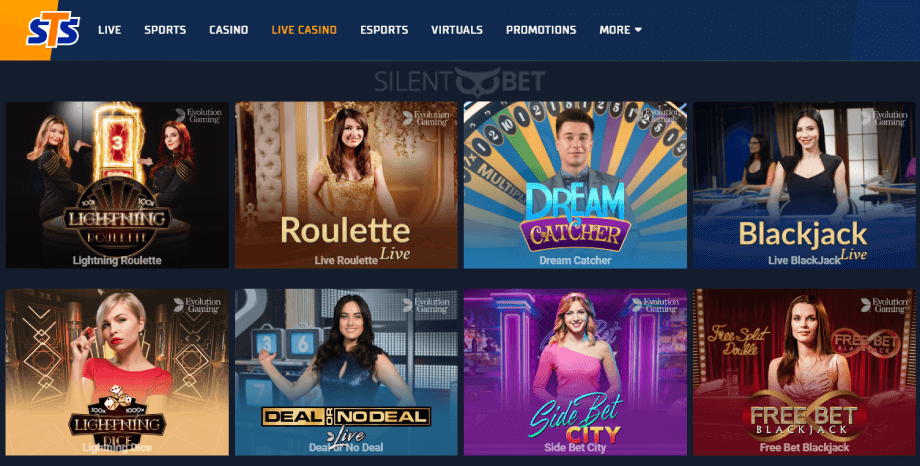Select the Free Bet Blackjack tile
Viewport: 920px width, 466px height.
coord(804,372)
